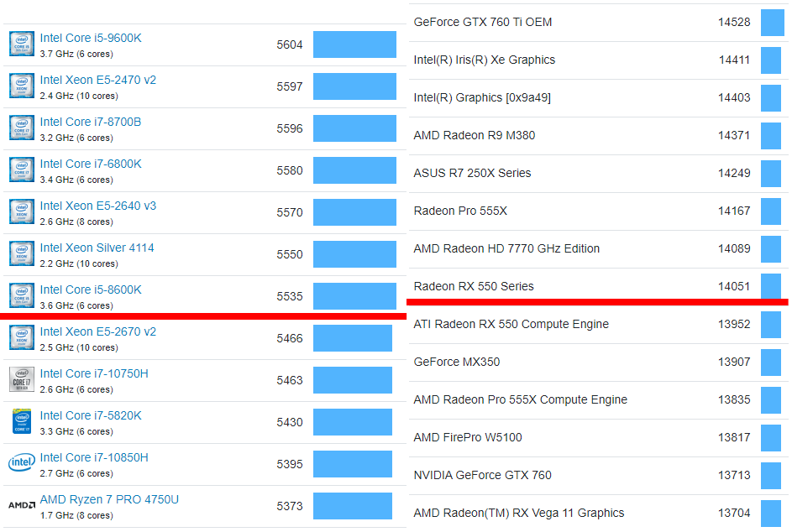Select the score 5597 for Xeon E5-2470 v2
The image size is (792, 532).
tap(290, 86)
